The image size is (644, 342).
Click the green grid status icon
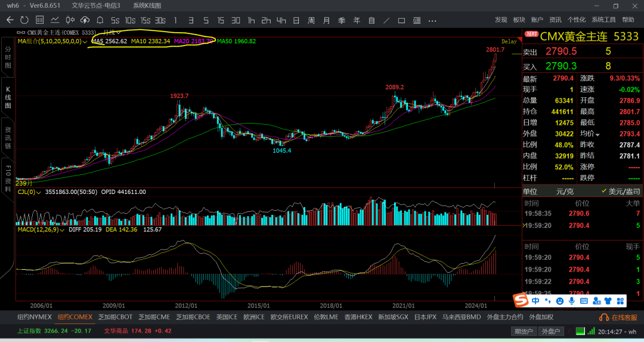point(580,331)
